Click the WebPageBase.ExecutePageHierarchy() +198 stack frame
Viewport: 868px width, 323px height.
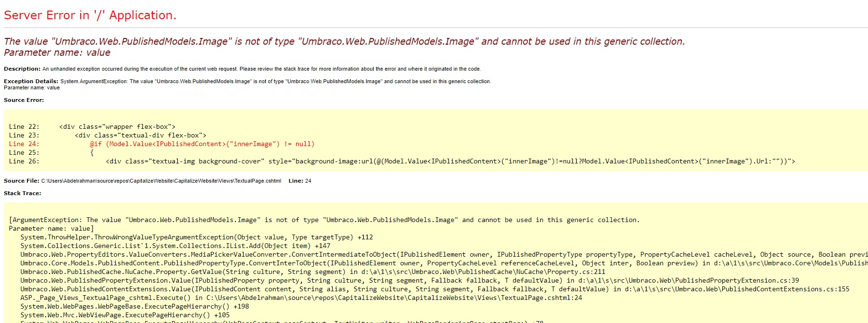[x=135, y=307]
